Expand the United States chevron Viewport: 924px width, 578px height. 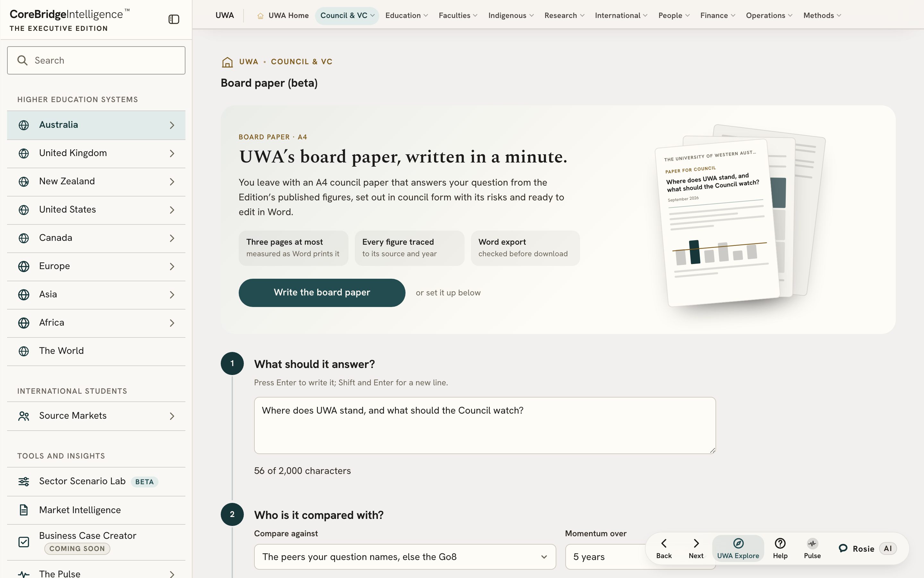[172, 210]
